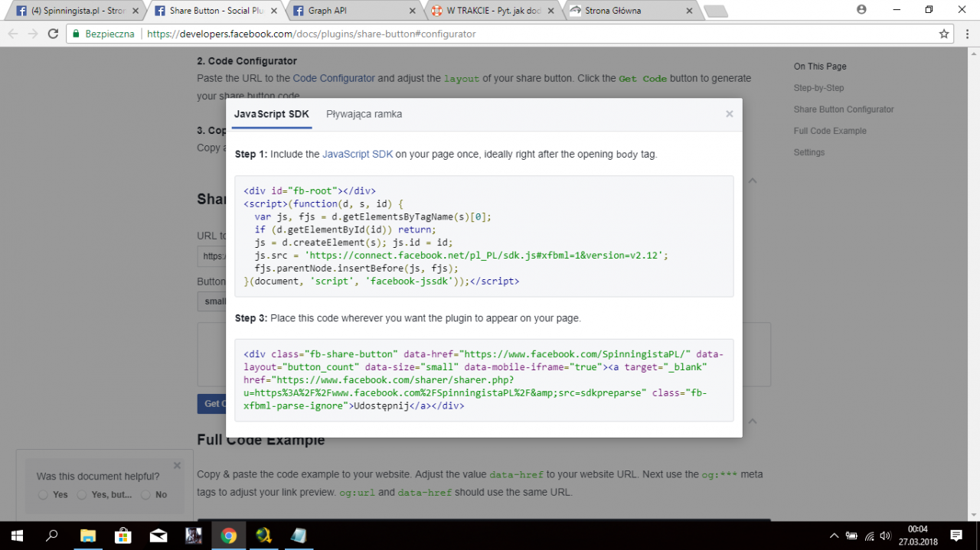Collapse the Full Code Example section chevron
This screenshot has width=980, height=550.
[x=753, y=421]
